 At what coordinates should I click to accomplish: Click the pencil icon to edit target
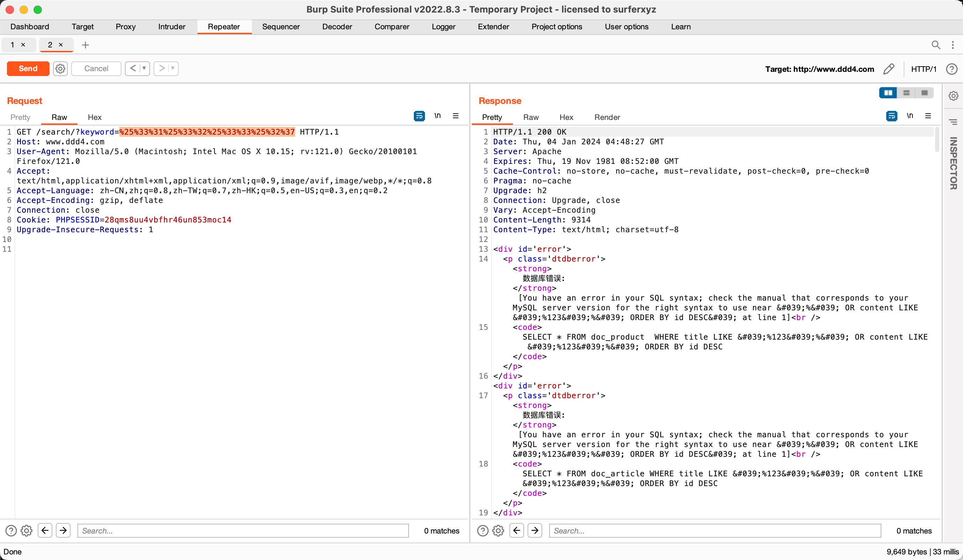889,69
